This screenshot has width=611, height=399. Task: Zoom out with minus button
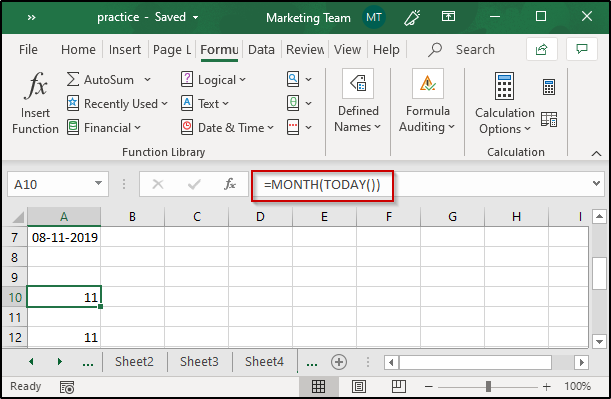click(429, 387)
